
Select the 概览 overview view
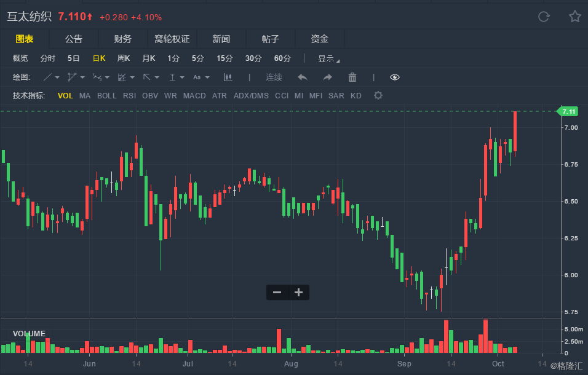(20, 58)
